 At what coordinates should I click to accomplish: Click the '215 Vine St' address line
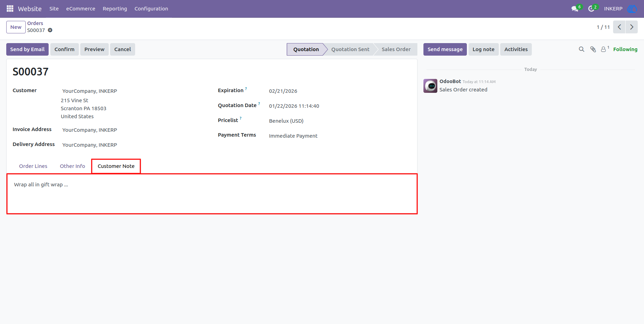tap(74, 100)
